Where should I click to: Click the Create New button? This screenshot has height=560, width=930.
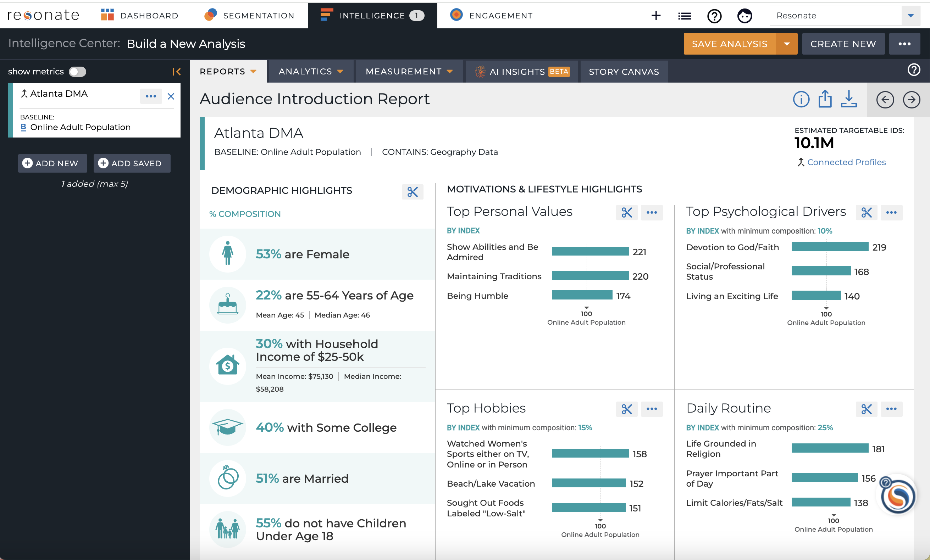843,44
